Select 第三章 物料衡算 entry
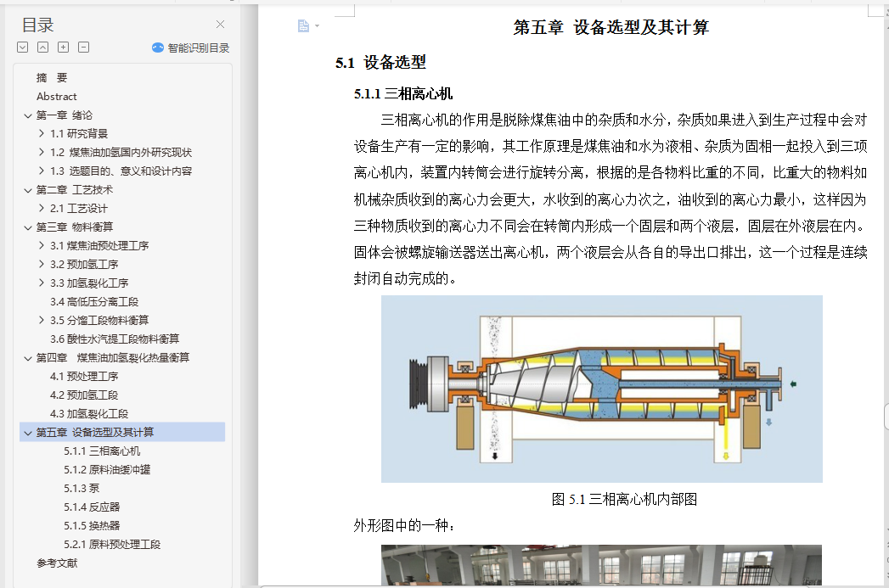 point(74,227)
